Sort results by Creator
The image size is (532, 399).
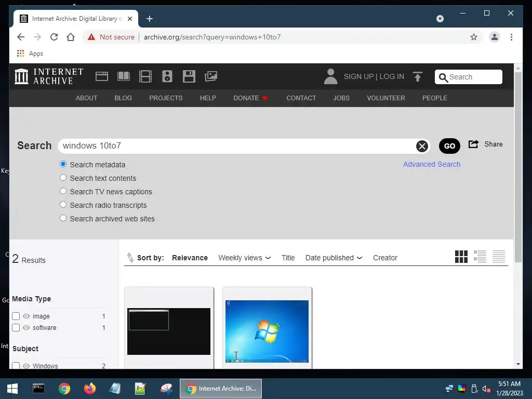click(x=385, y=258)
